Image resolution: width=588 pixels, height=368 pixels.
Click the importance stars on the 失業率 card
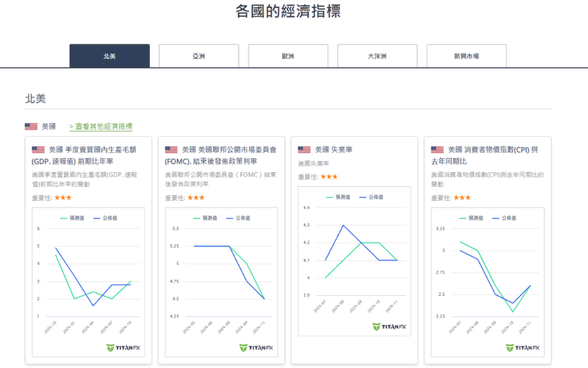click(329, 177)
